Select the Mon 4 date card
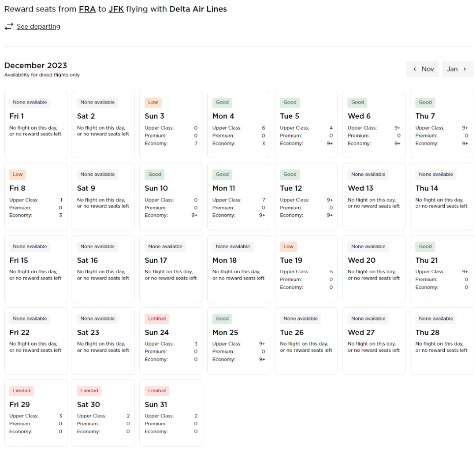 [x=238, y=124]
